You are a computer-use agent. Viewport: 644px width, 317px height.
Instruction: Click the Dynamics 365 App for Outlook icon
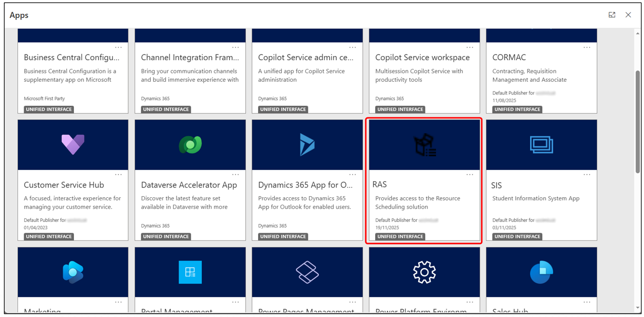pos(307,144)
